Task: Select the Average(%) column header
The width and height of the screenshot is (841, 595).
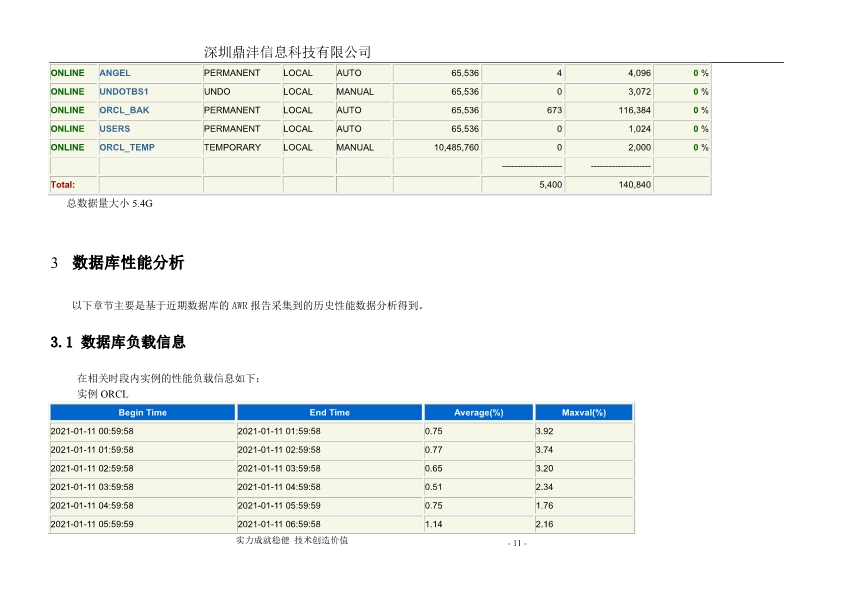Action: point(478,412)
